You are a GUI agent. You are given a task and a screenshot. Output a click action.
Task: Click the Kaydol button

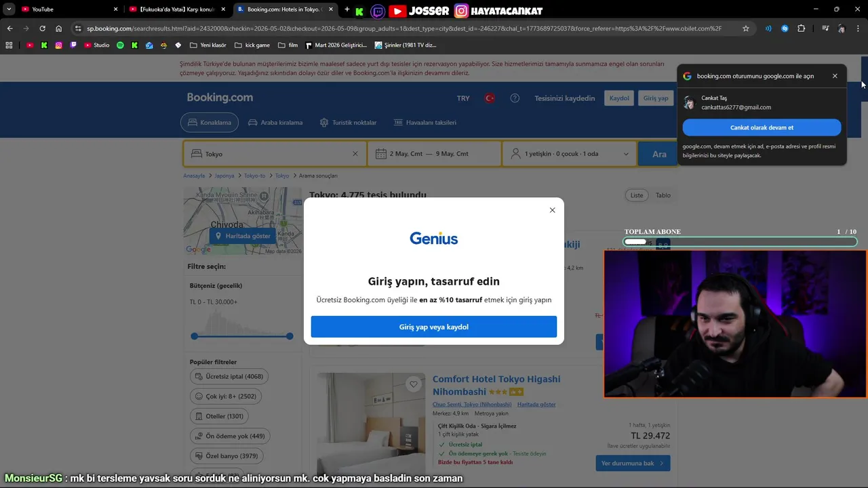pos(619,98)
